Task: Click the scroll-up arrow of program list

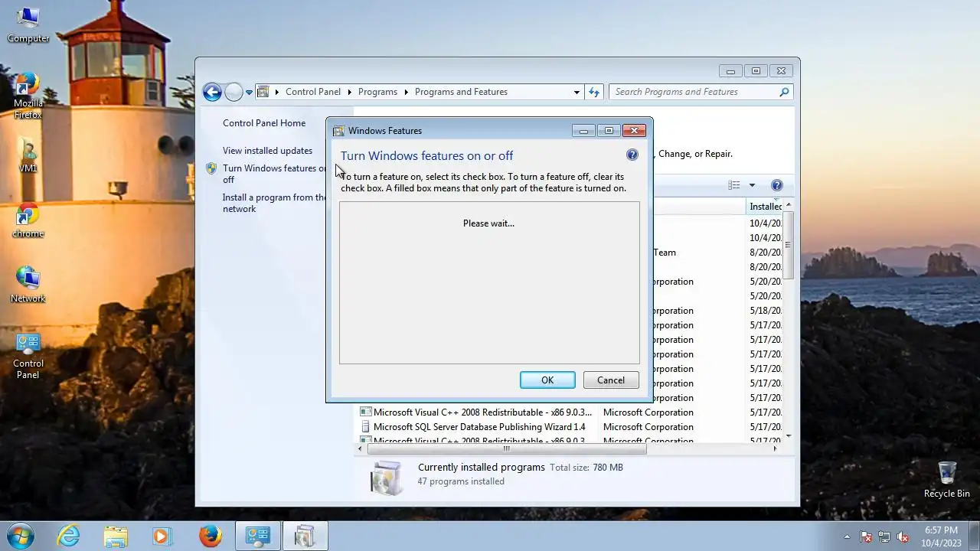Action: coord(788,205)
